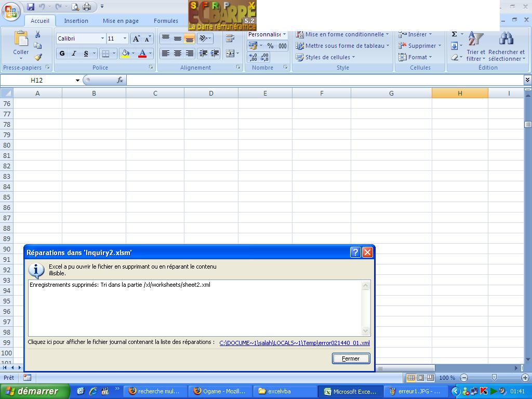Open the Insérer cells dropdown
Viewport: 532px width, 399px height.
click(x=415, y=34)
